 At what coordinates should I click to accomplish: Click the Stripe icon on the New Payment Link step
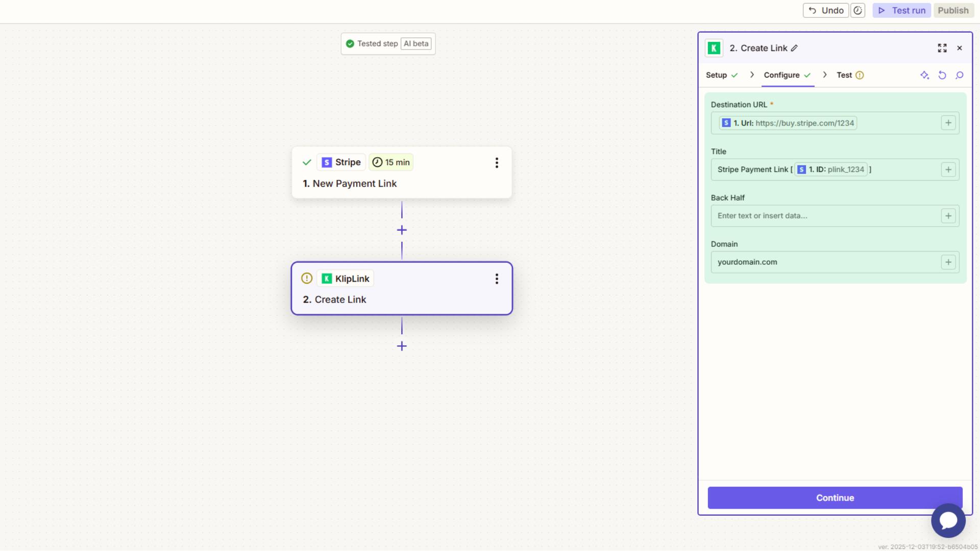click(326, 162)
